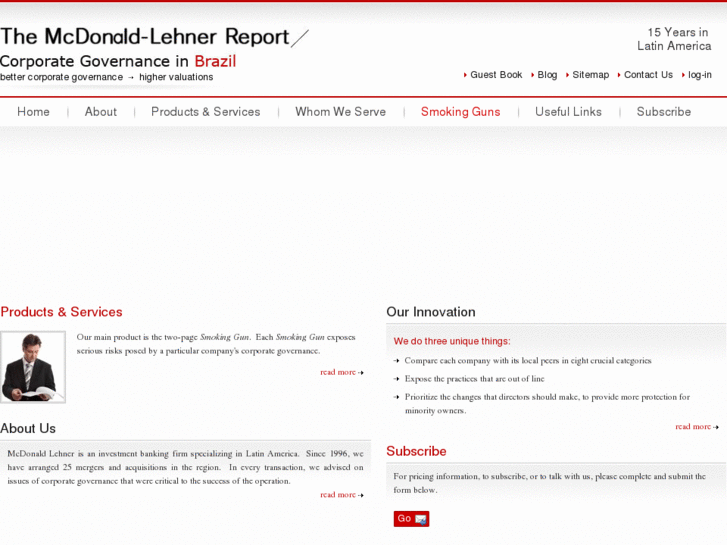Click the envelope icon on the Go button
This screenshot has width=727, height=545.
[421, 519]
